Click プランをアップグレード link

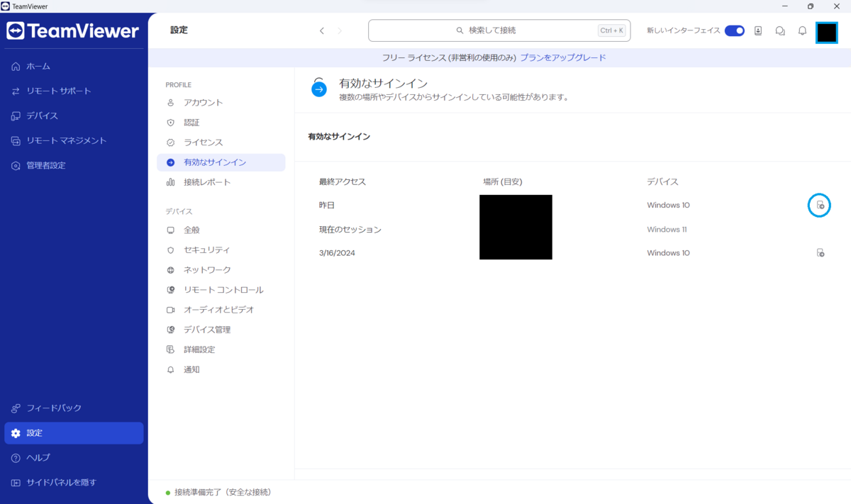(x=563, y=57)
